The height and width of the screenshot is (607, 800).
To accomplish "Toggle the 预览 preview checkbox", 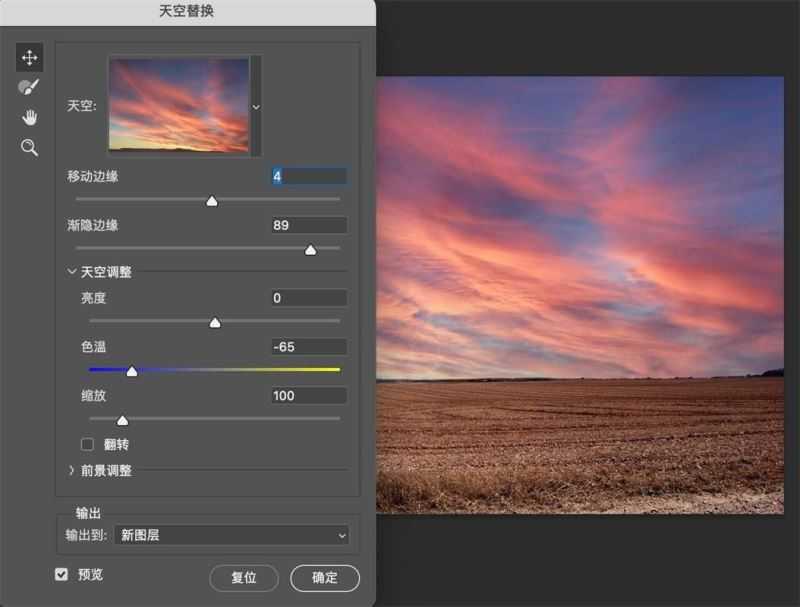I will pos(62,574).
